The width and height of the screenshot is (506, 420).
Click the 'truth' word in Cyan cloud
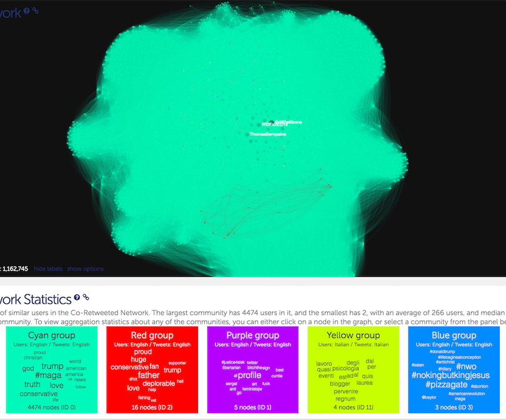click(x=32, y=384)
